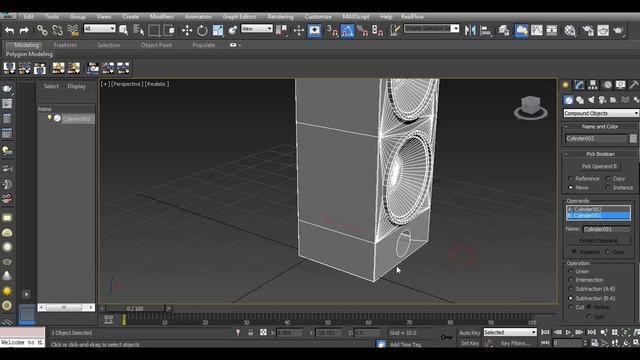The width and height of the screenshot is (640, 360).
Task: Choose the Union operation
Action: pos(571,271)
